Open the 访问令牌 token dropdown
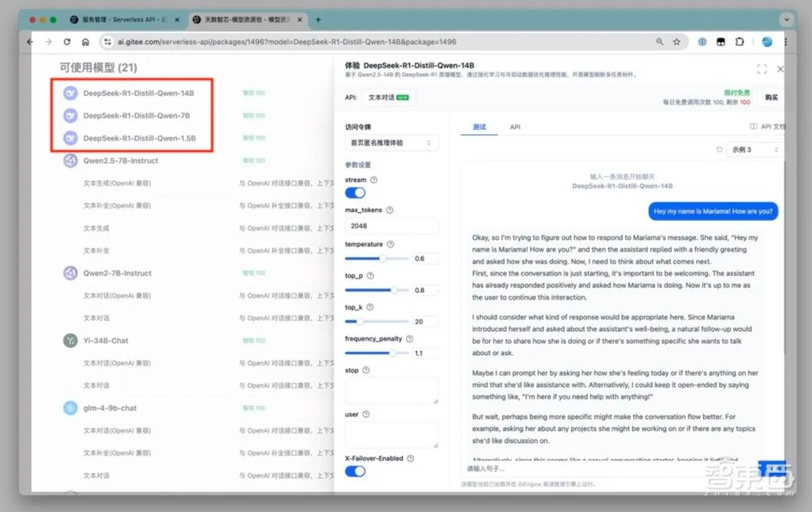This screenshot has width=812, height=512. point(391,143)
